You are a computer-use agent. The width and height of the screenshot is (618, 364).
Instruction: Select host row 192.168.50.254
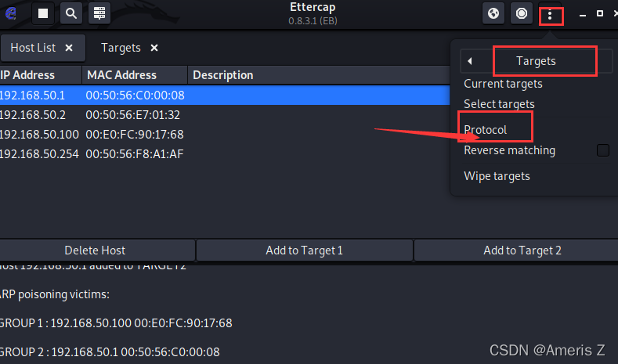click(x=225, y=153)
